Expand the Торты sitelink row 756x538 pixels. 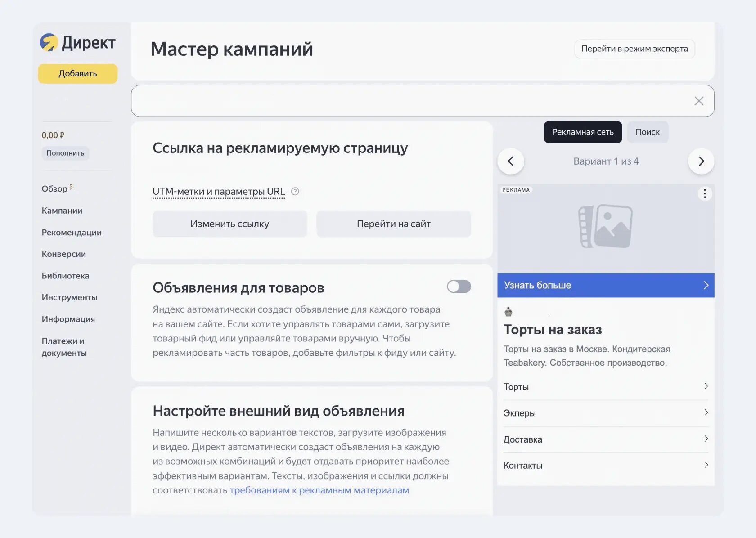[606, 387]
